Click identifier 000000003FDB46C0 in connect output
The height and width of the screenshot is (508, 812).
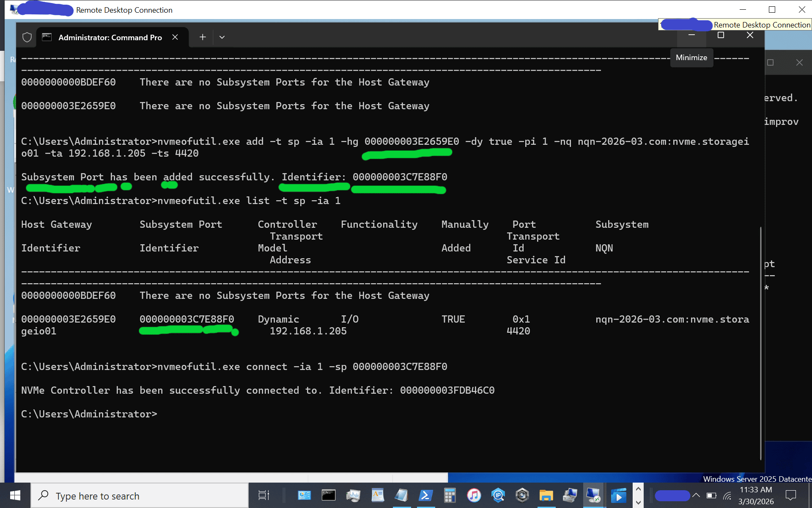coord(447,390)
